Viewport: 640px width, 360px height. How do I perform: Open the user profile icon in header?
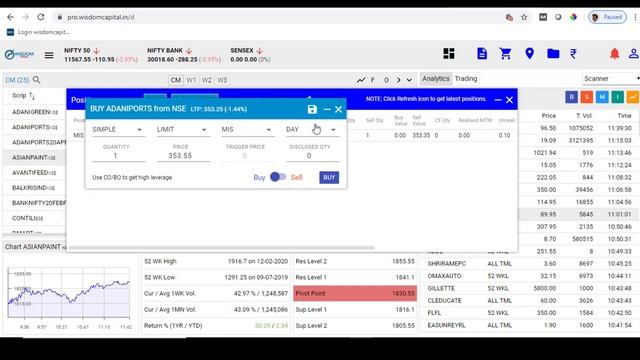[633, 53]
